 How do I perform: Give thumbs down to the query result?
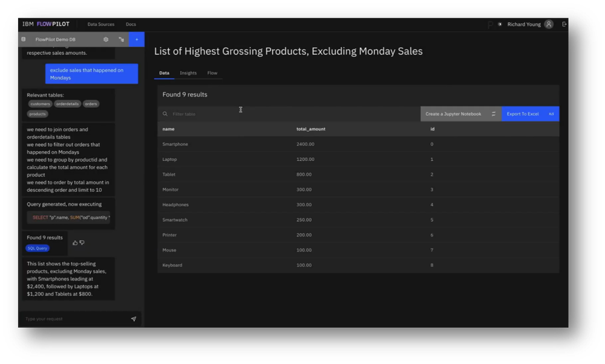click(x=82, y=243)
